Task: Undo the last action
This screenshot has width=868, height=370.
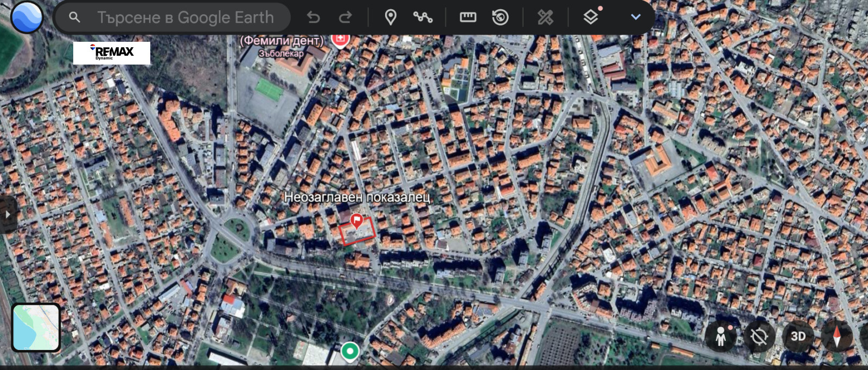Action: click(313, 17)
